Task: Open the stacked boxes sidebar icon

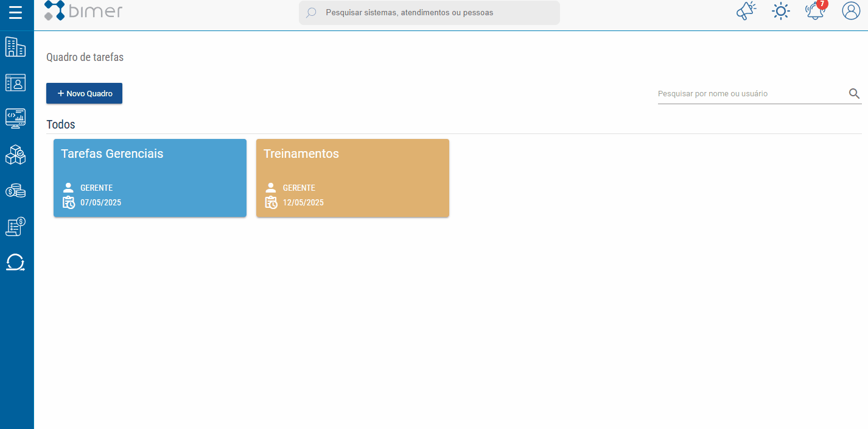Action: pos(16,155)
